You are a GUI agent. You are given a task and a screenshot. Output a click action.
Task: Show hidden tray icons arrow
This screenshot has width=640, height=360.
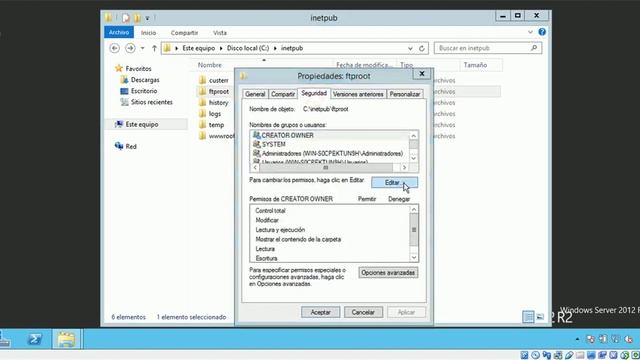click(577, 339)
